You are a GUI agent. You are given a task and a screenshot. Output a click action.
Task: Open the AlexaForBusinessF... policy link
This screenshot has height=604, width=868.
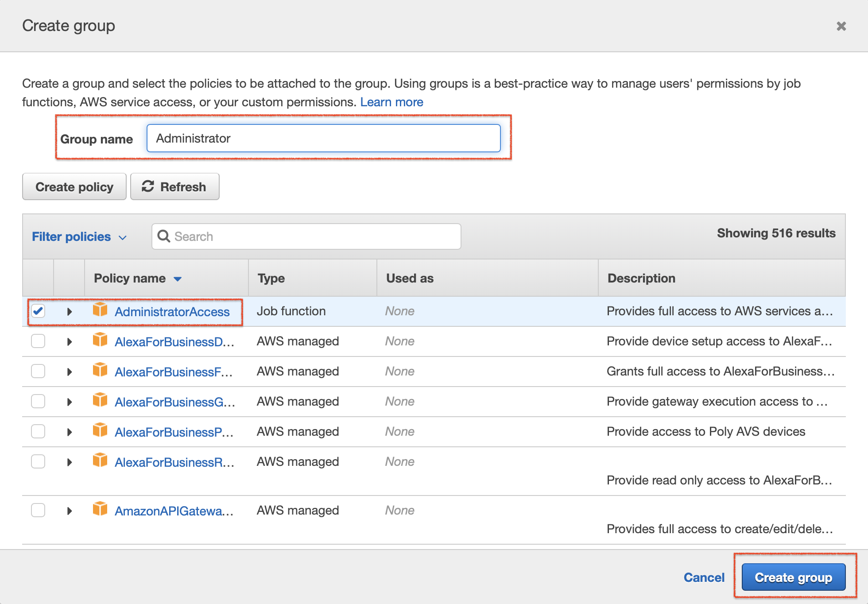[x=174, y=372]
